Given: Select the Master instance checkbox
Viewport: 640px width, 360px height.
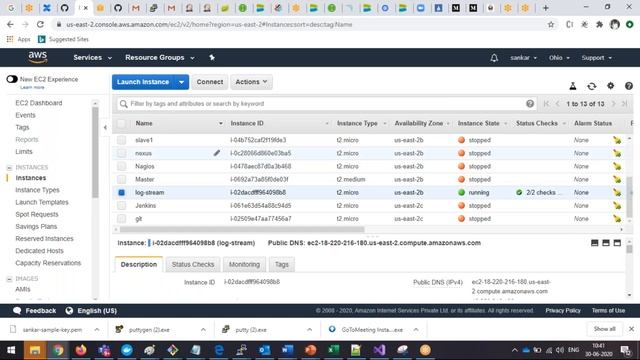Looking at the screenshot, I should [x=122, y=179].
